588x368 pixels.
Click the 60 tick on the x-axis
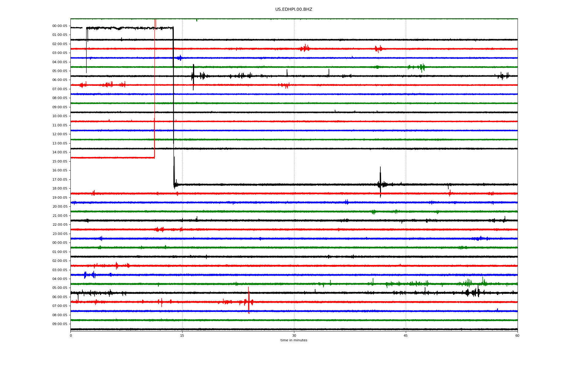pyautogui.click(x=517, y=335)
